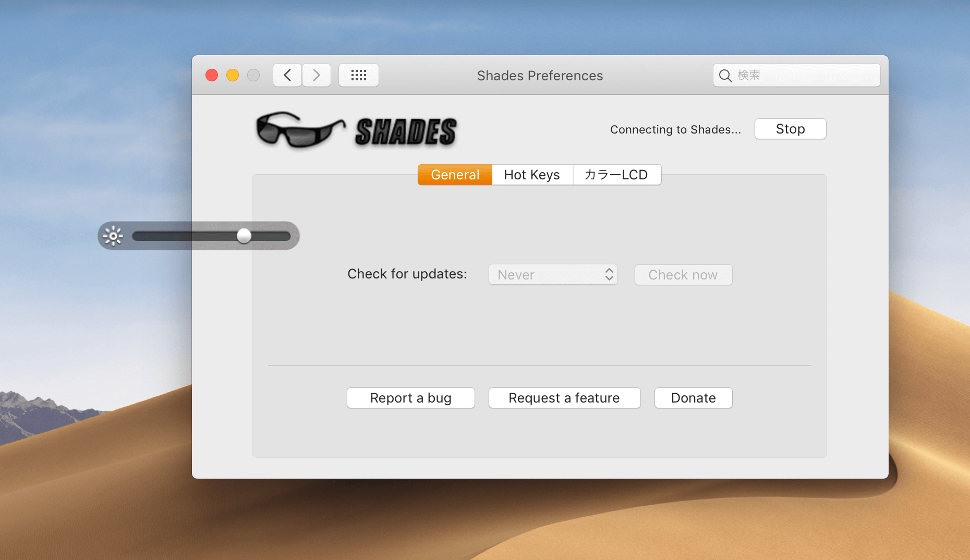Switch to the Hot Keys tab
Image resolution: width=970 pixels, height=560 pixels.
click(x=532, y=175)
